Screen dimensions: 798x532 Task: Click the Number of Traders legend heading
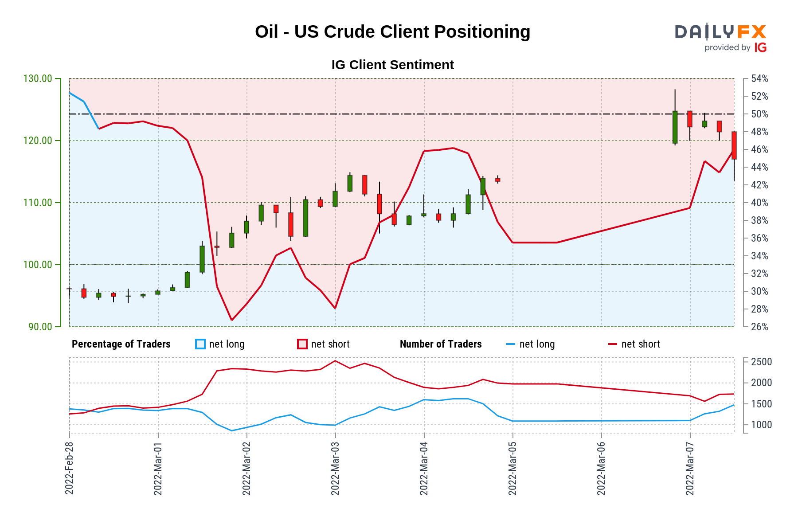[x=441, y=344]
